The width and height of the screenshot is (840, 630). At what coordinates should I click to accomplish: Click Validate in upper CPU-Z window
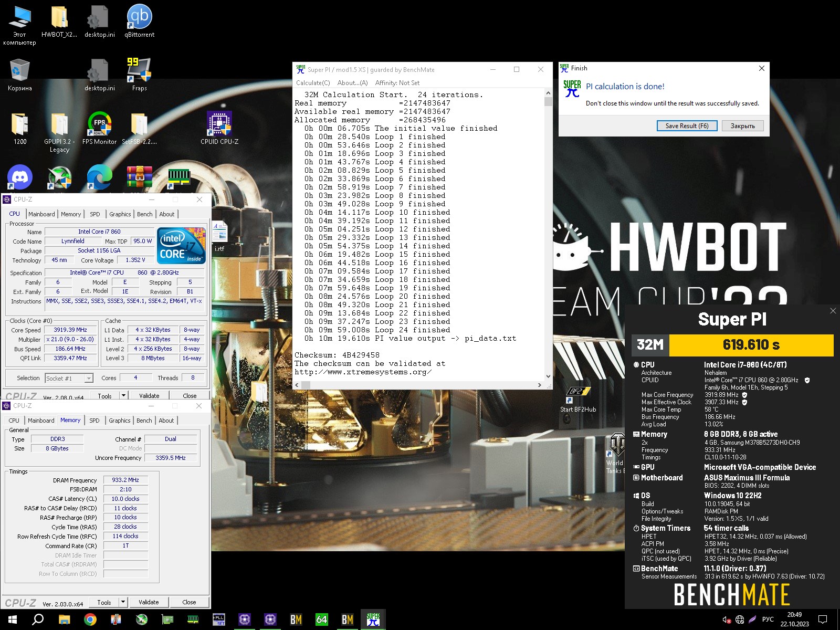(x=149, y=395)
